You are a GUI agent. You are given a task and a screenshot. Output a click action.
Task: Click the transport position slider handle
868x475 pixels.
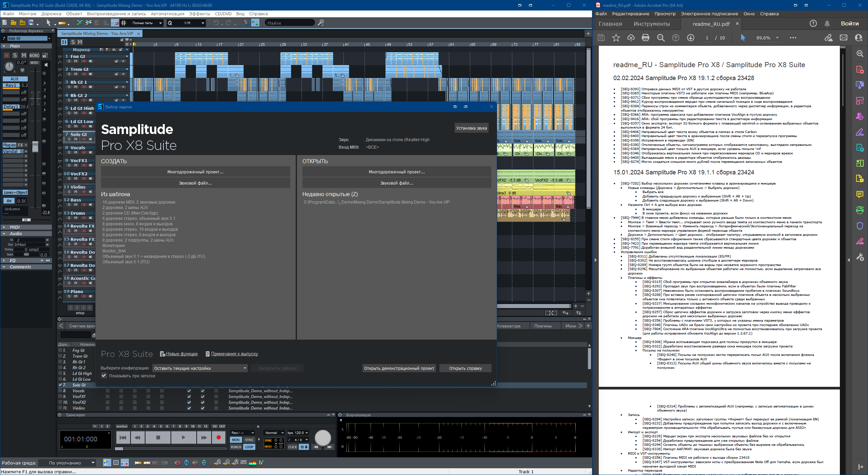119,449
